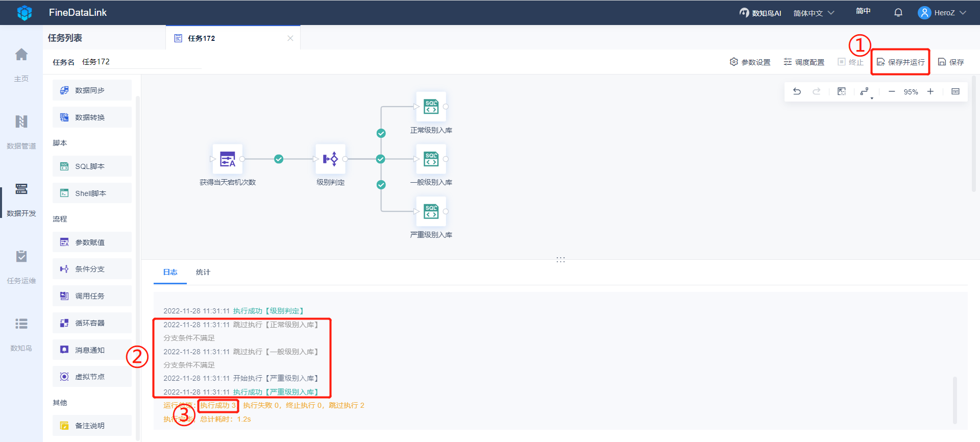Click log line 跳过执行【正常级别入库】
The height and width of the screenshot is (442, 980).
242,325
